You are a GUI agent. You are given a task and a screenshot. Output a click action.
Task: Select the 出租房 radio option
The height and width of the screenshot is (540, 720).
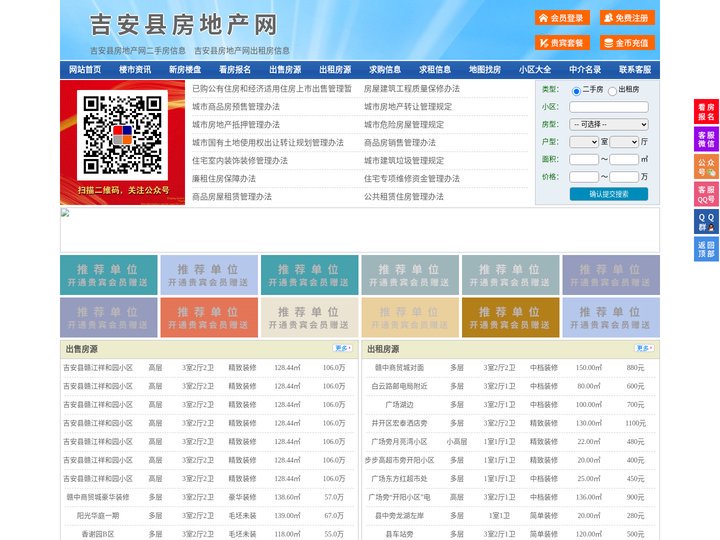612,91
